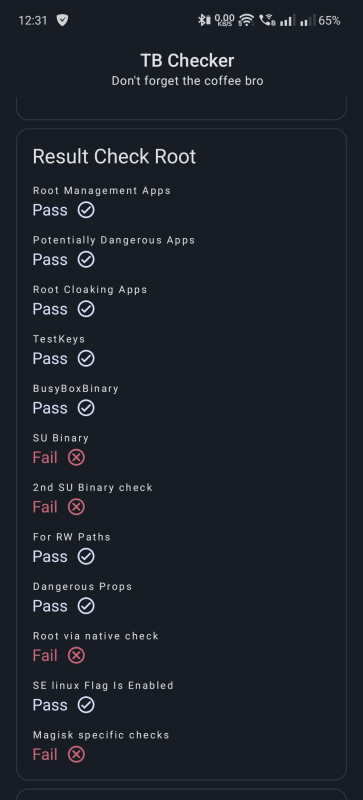Viewport: 363px width, 800px height.
Task: Tap the shield icon in status bar
Action: point(62,20)
